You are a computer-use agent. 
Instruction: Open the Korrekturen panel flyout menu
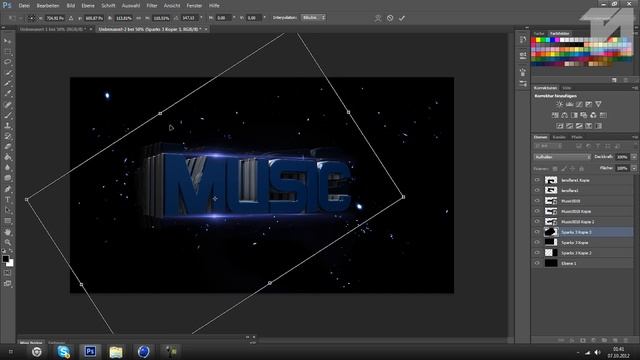635,88
